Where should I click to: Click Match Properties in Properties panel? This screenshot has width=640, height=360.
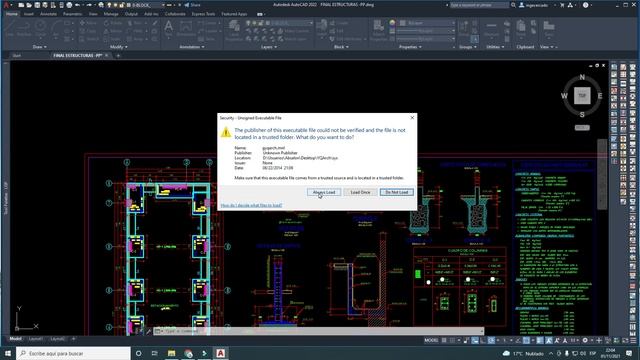click(378, 30)
